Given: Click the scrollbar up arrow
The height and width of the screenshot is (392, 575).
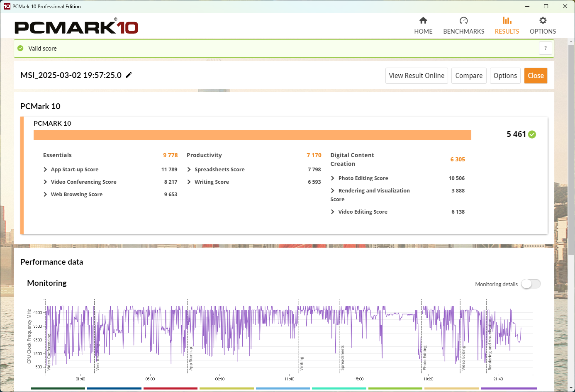Looking at the screenshot, I should [571, 41].
